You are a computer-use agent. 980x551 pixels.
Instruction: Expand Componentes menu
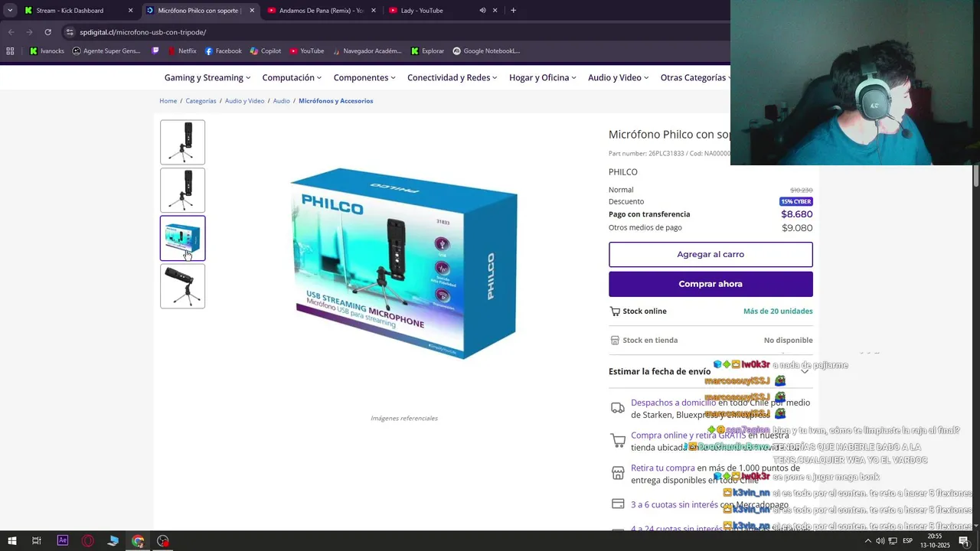coord(364,78)
